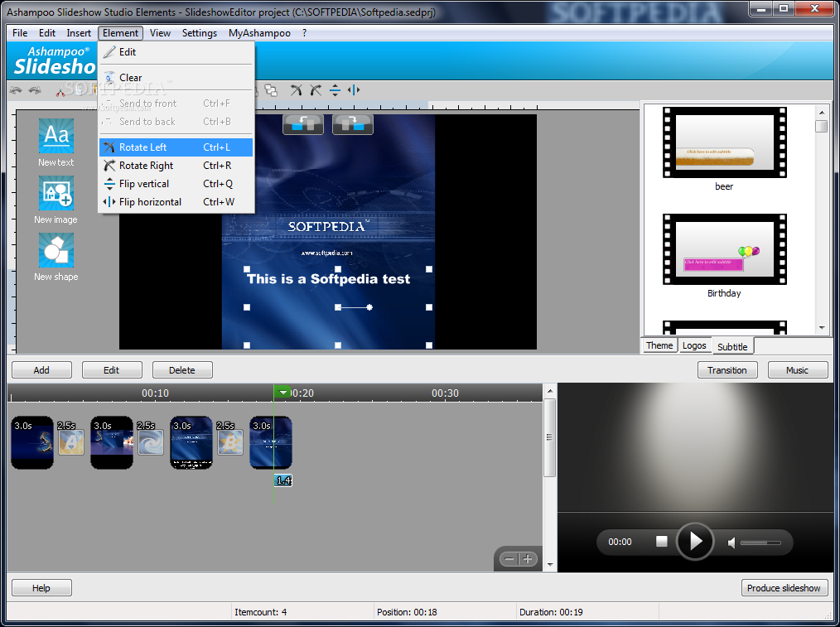This screenshot has height=627, width=840.
Task: Choose Clear in the Element menu
Action: 176,78
